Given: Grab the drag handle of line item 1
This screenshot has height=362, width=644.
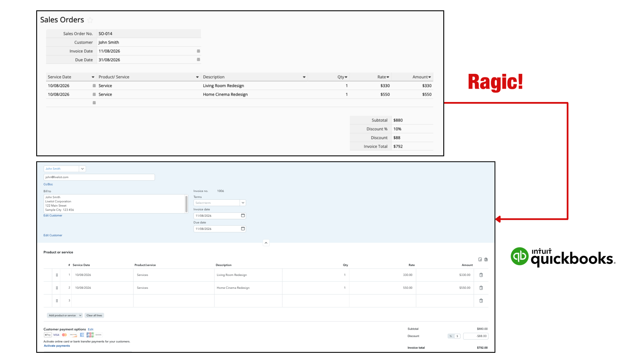Looking at the screenshot, I should point(57,275).
